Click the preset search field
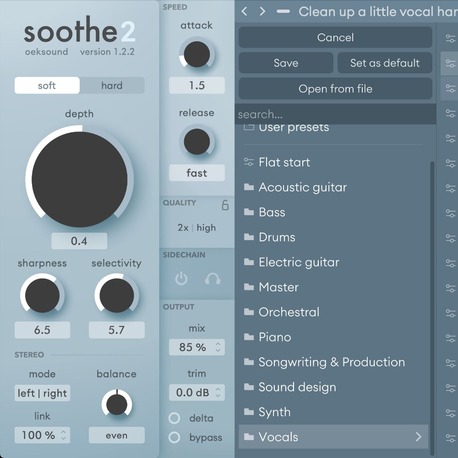The width and height of the screenshot is (458, 458). (335, 114)
